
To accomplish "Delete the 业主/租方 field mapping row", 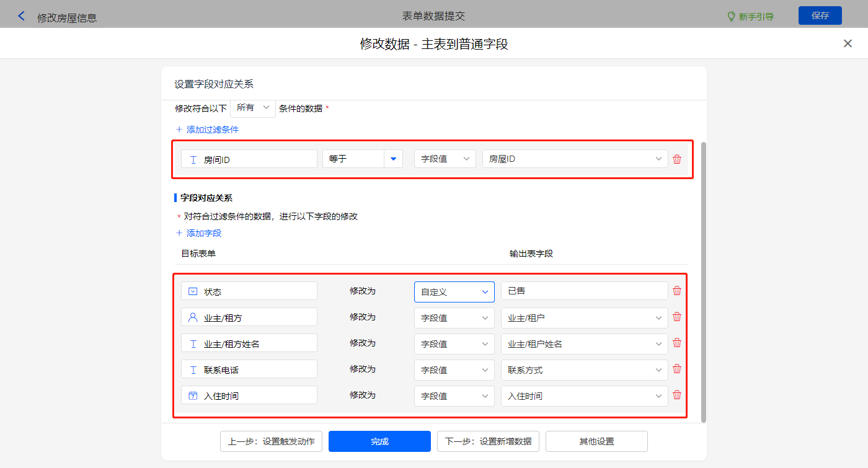I will click(x=677, y=317).
